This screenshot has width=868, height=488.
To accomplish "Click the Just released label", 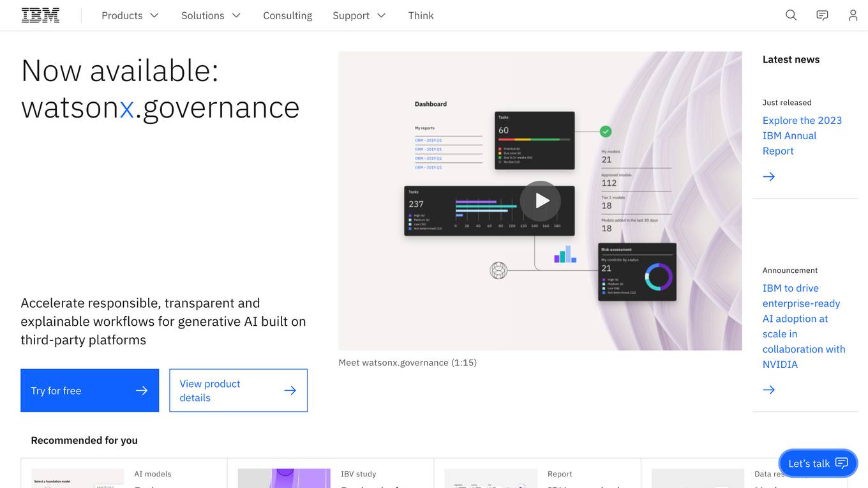I will point(787,102).
